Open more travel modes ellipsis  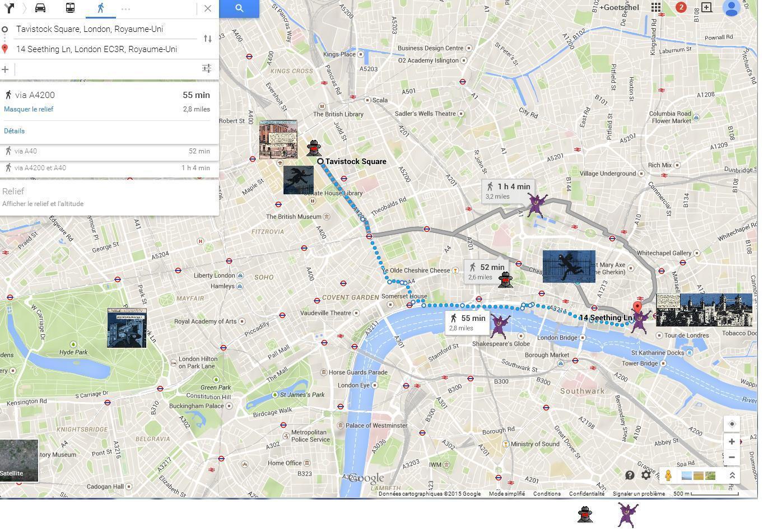coord(125,9)
